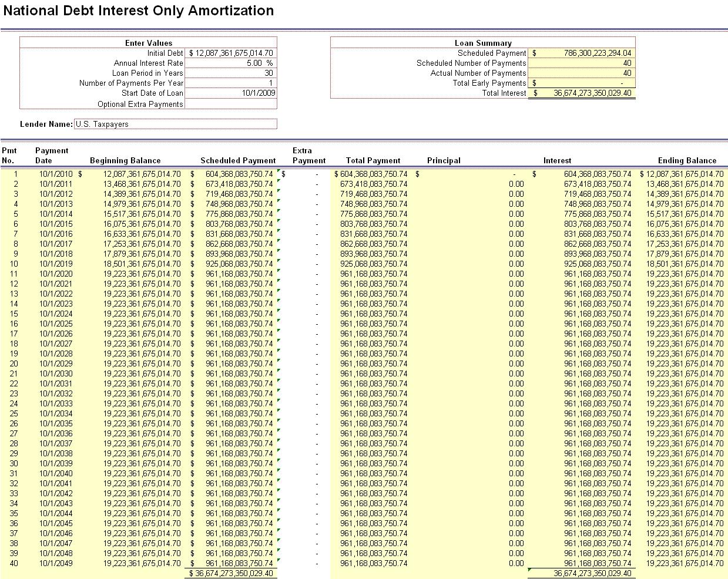Select the Scheduled Payment value in Loan Summary

[581, 53]
